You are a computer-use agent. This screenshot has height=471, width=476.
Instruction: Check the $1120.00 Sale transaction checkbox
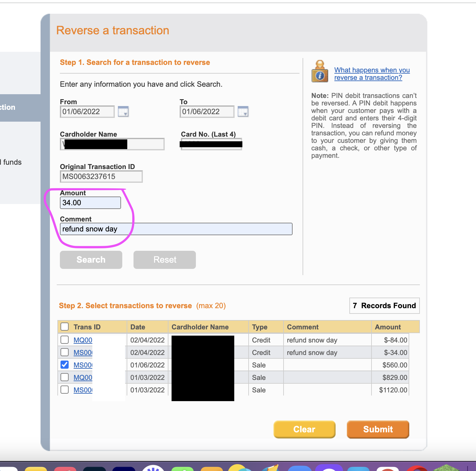[65, 389]
